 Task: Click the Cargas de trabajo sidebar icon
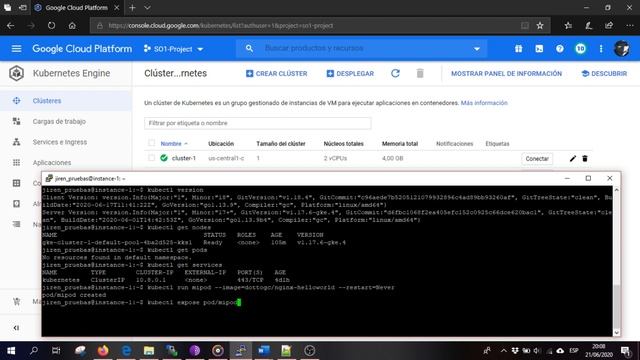point(16,121)
